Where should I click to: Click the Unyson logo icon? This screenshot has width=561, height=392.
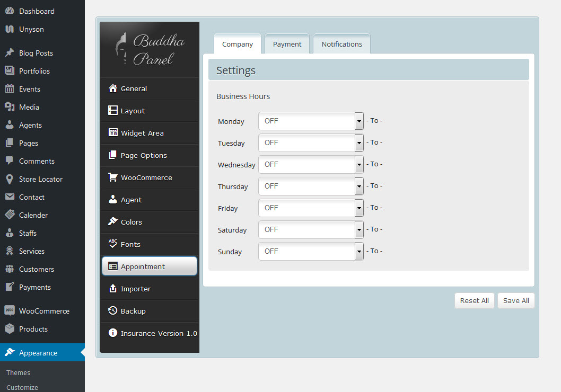[10, 29]
